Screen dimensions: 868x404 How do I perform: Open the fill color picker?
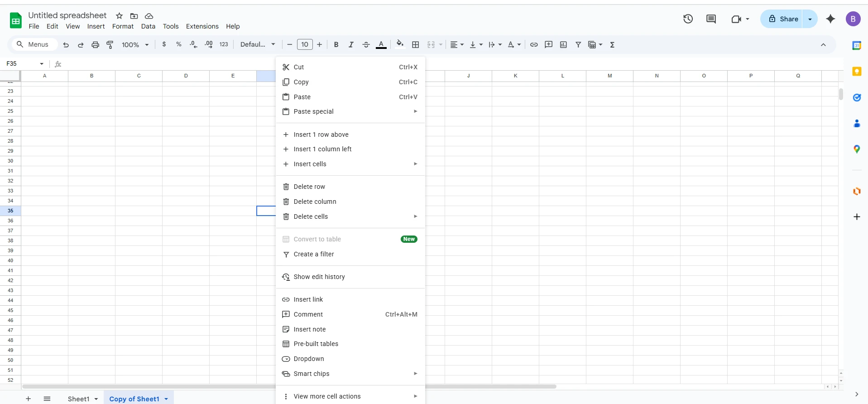click(400, 44)
